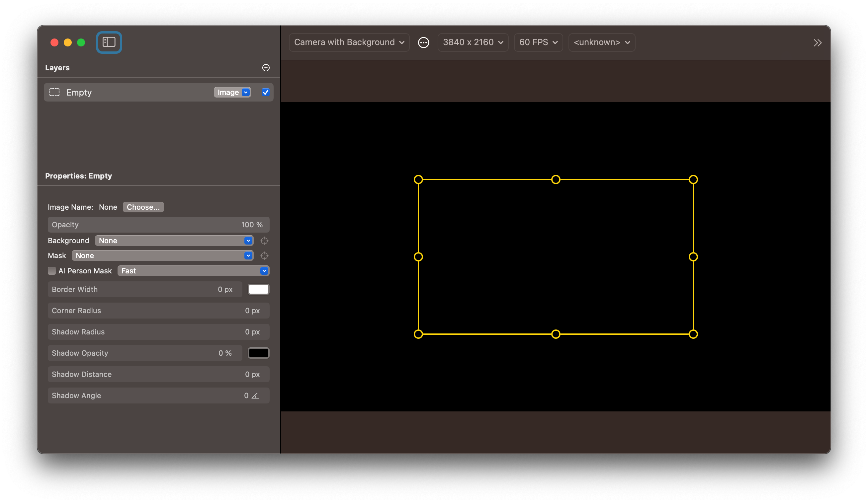The image size is (868, 503).
Task: Disable the Empty layer checkbox
Action: pyautogui.click(x=265, y=92)
